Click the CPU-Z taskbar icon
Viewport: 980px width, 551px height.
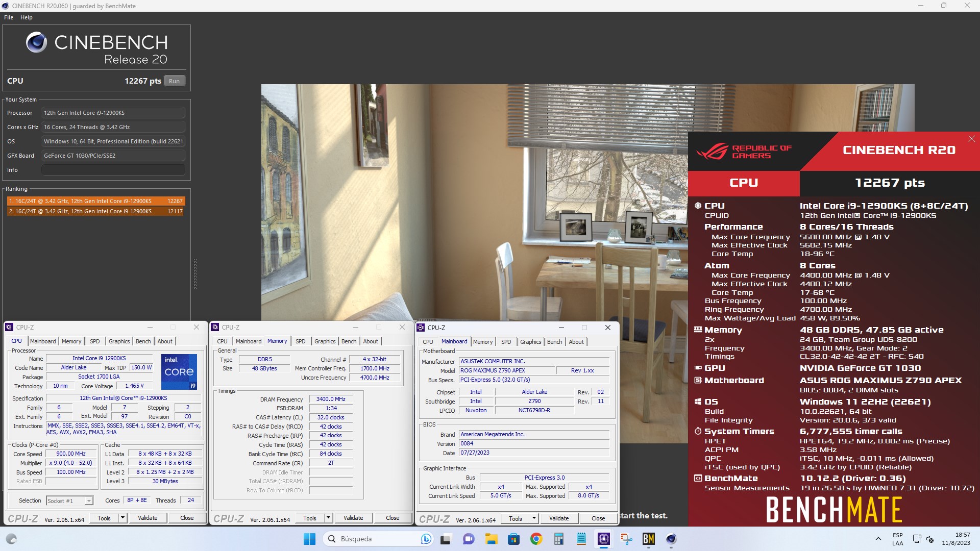tap(603, 539)
